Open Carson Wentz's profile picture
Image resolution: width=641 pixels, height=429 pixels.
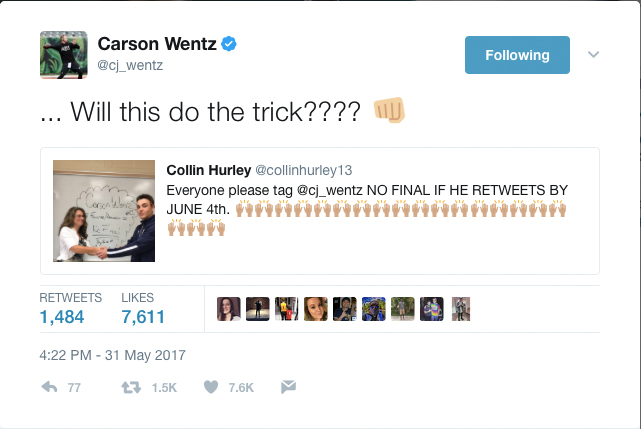pyautogui.click(x=64, y=55)
